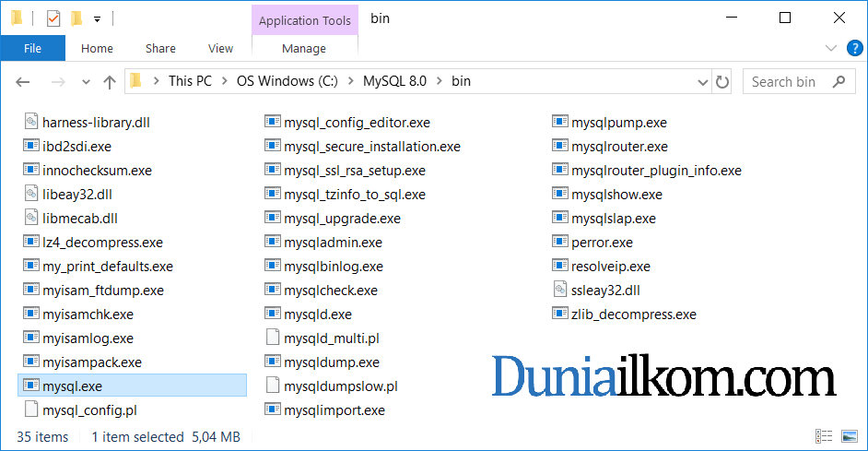Viewport: 868px width, 451px height.
Task: Select the mysql_config_editor.exe file icon
Action: (x=273, y=122)
